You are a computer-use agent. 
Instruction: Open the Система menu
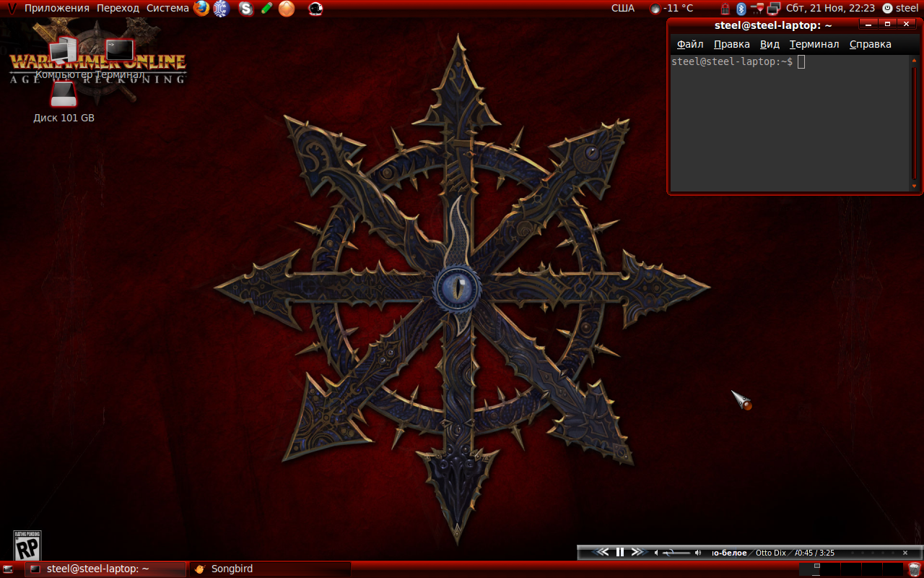(167, 8)
